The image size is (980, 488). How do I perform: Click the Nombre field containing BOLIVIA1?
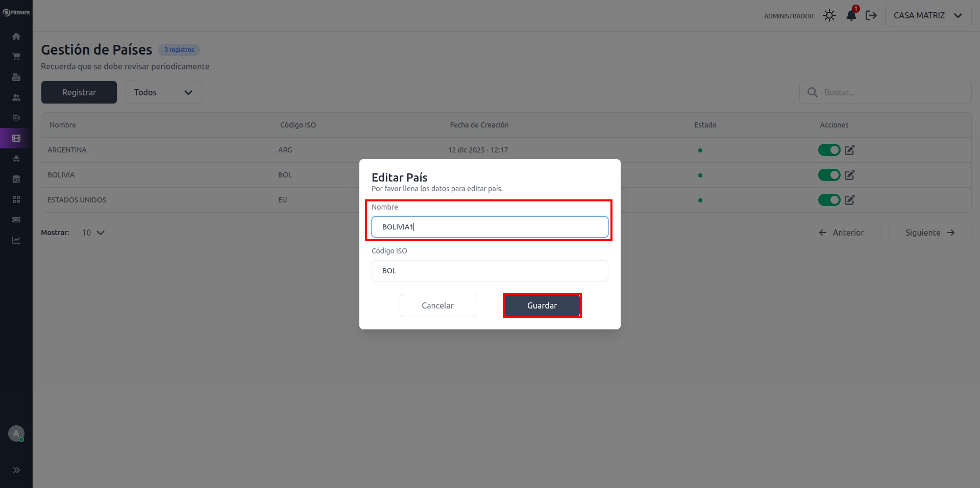click(x=489, y=227)
